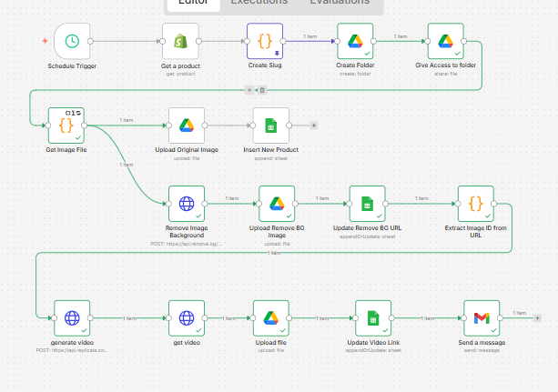Open the Gmail Send a message node

[482, 318]
